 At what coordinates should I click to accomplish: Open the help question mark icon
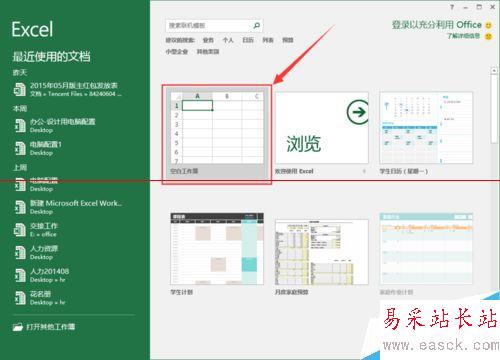[x=452, y=7]
